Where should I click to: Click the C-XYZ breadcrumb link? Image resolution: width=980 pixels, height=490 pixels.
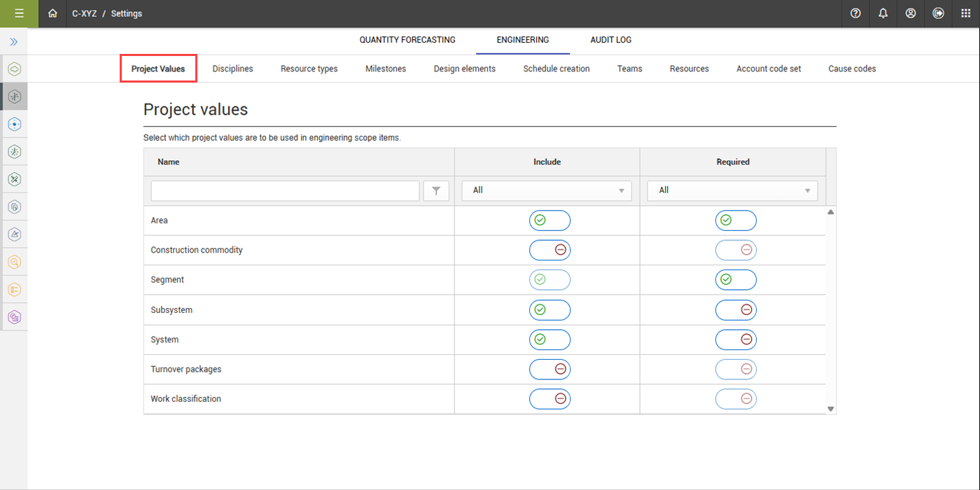tap(84, 13)
